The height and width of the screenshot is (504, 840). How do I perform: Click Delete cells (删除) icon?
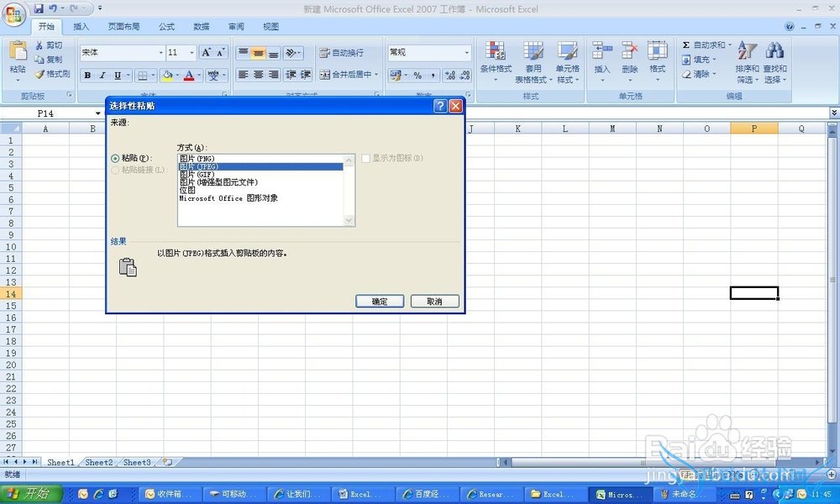(x=630, y=51)
